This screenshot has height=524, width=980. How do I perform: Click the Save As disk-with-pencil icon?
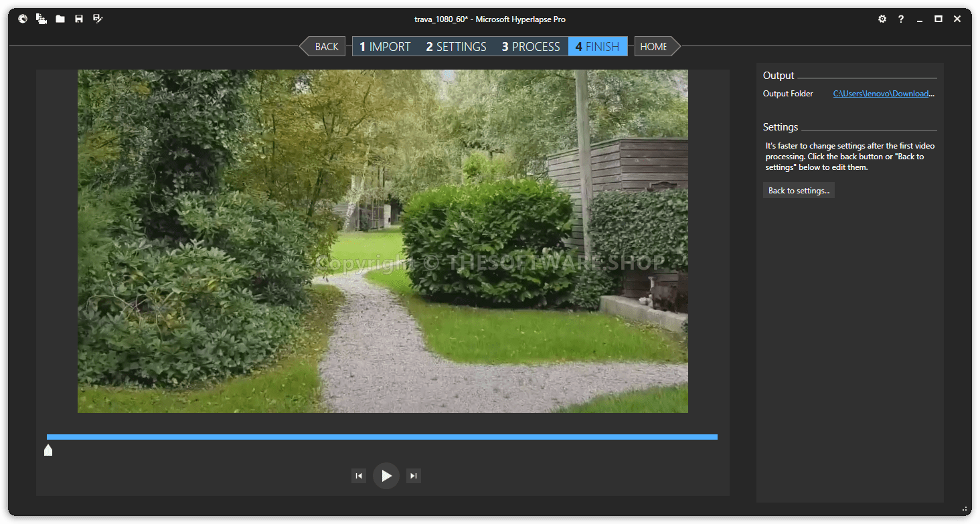(98, 19)
